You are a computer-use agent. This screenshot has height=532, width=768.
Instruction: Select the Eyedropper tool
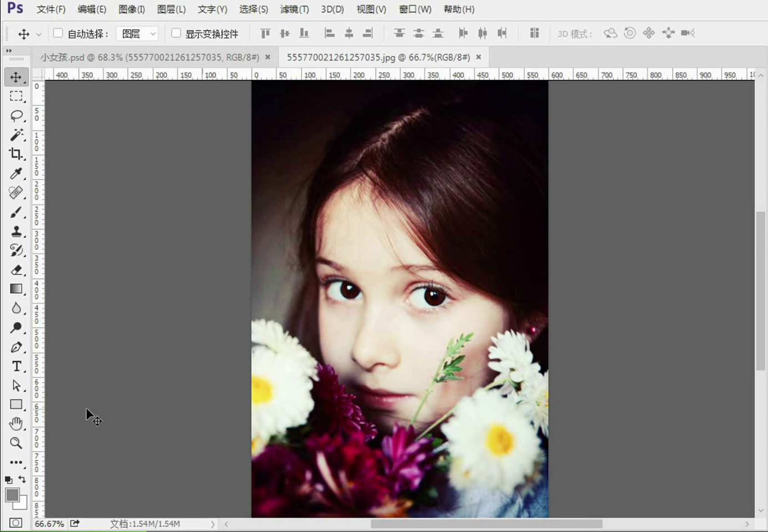pos(16,173)
